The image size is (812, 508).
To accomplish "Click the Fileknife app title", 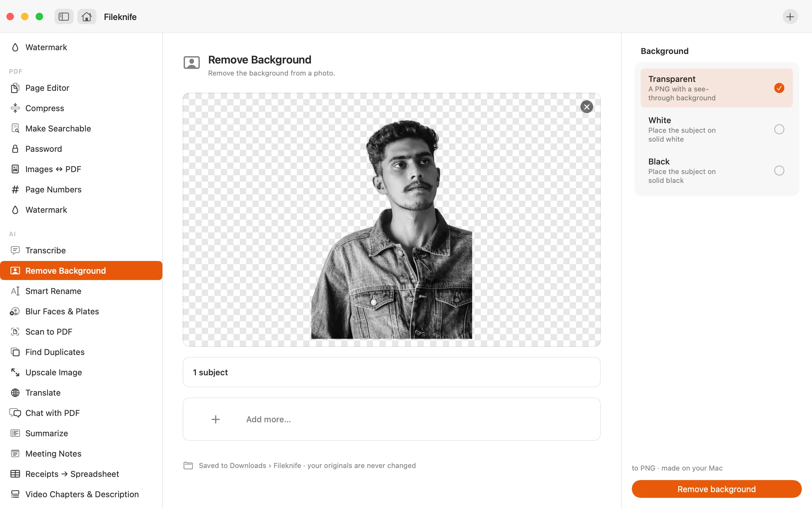I will pos(120,17).
